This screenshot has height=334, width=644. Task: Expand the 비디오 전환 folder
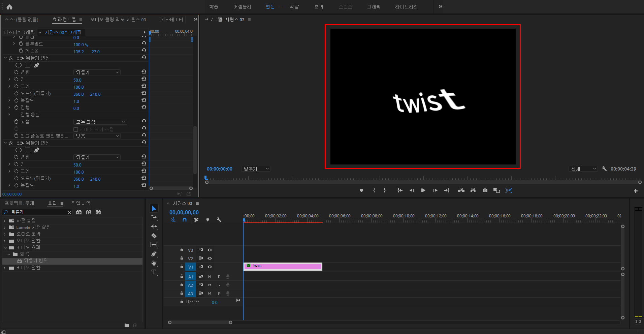coord(5,268)
